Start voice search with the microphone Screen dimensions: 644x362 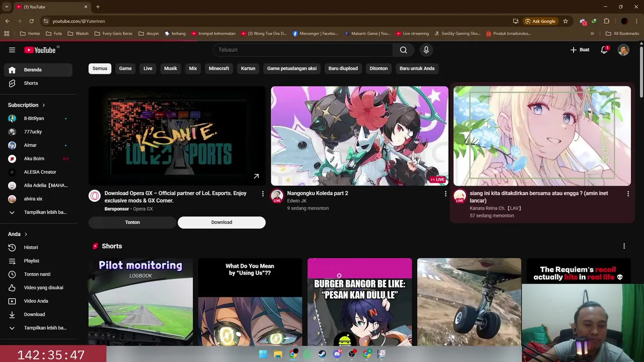click(x=426, y=50)
